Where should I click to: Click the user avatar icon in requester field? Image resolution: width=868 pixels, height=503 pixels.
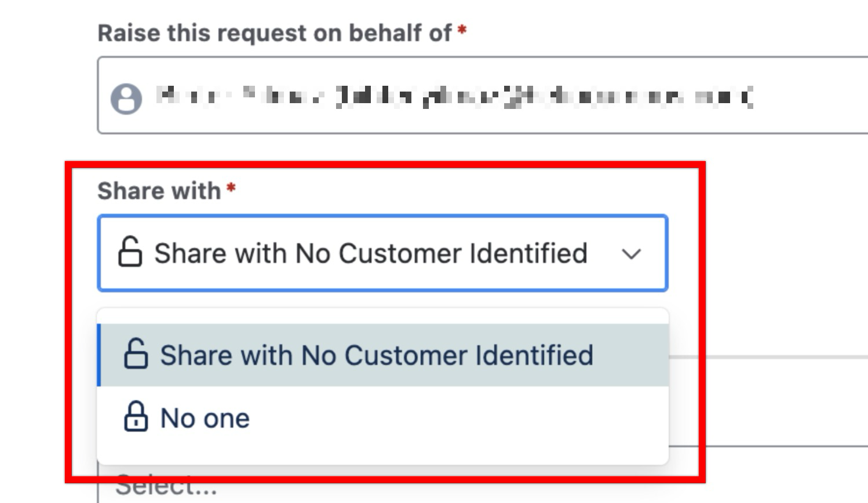click(x=126, y=98)
